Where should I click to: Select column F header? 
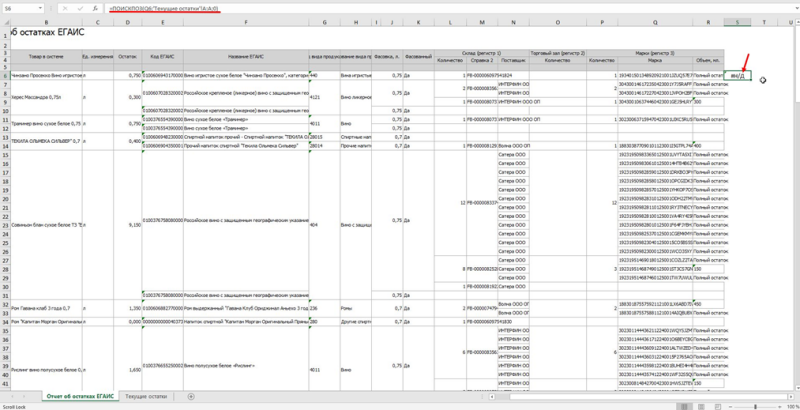(x=246, y=22)
